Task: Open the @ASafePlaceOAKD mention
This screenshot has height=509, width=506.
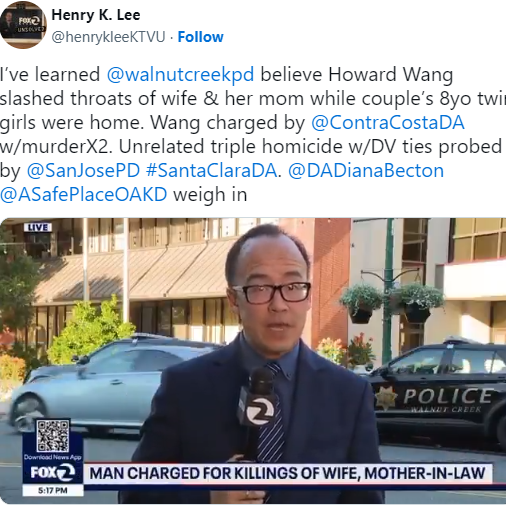Action: coord(83,195)
